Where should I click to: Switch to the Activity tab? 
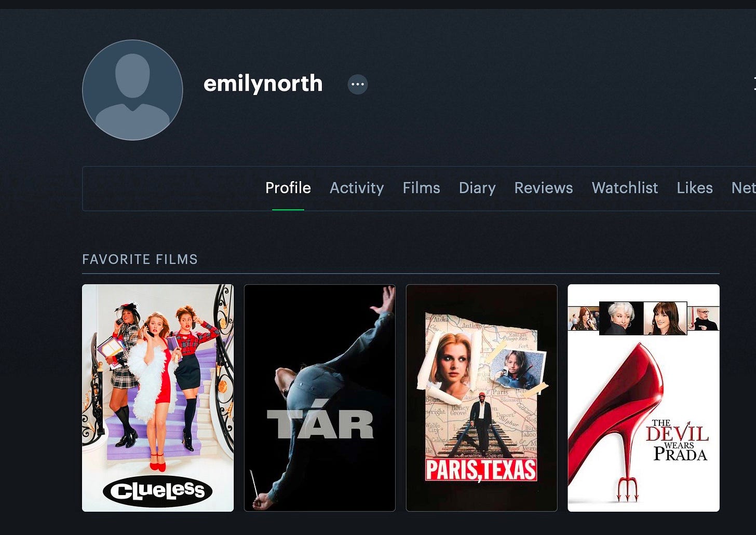tap(357, 188)
